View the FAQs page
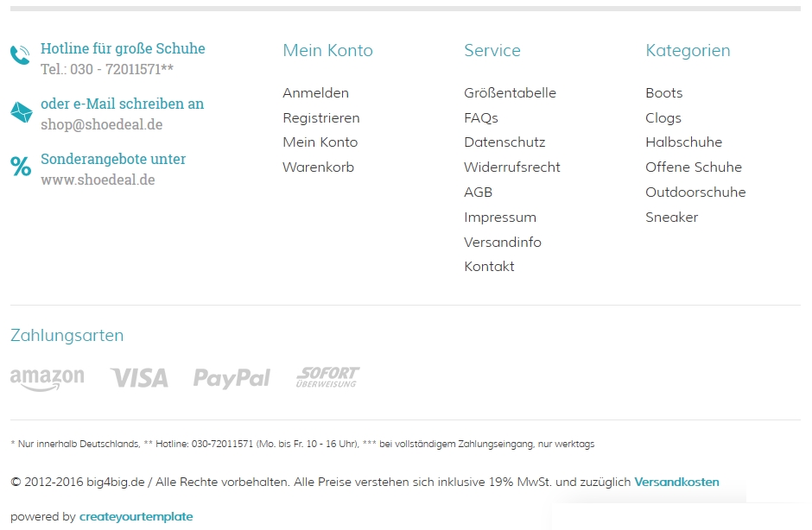 tap(480, 118)
